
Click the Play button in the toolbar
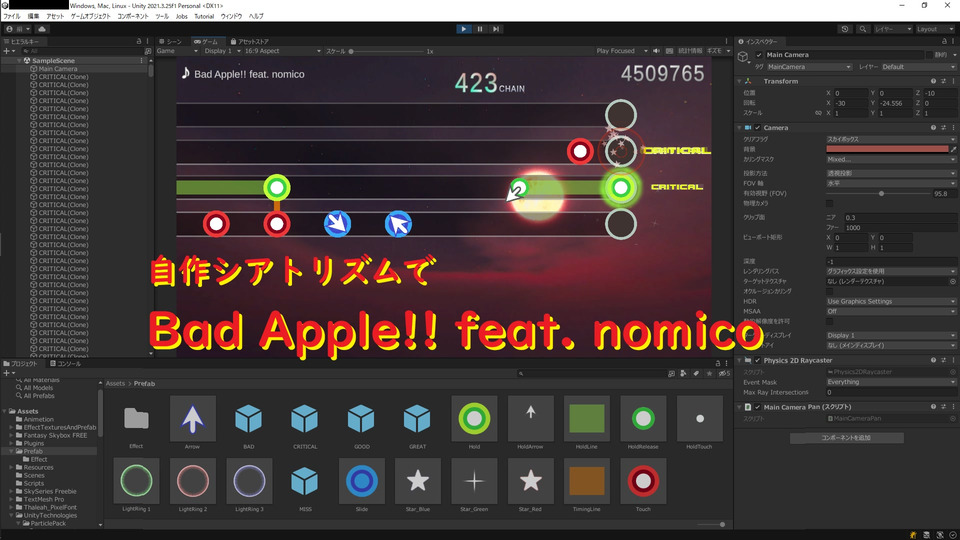463,29
